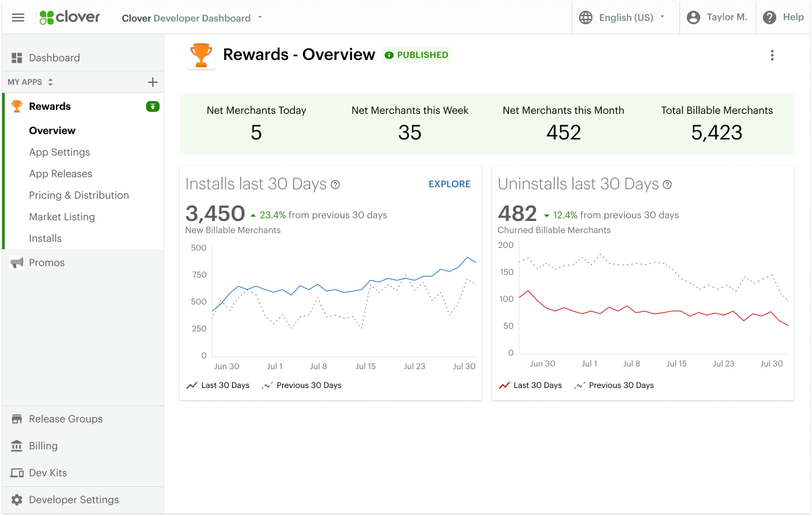The image size is (812, 516).
Task: Click the Net Merchants this Month value 452
Action: pos(564,133)
